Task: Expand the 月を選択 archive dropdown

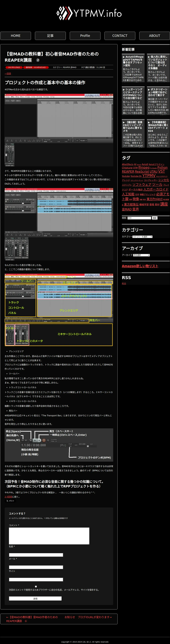Action: (x=141, y=255)
